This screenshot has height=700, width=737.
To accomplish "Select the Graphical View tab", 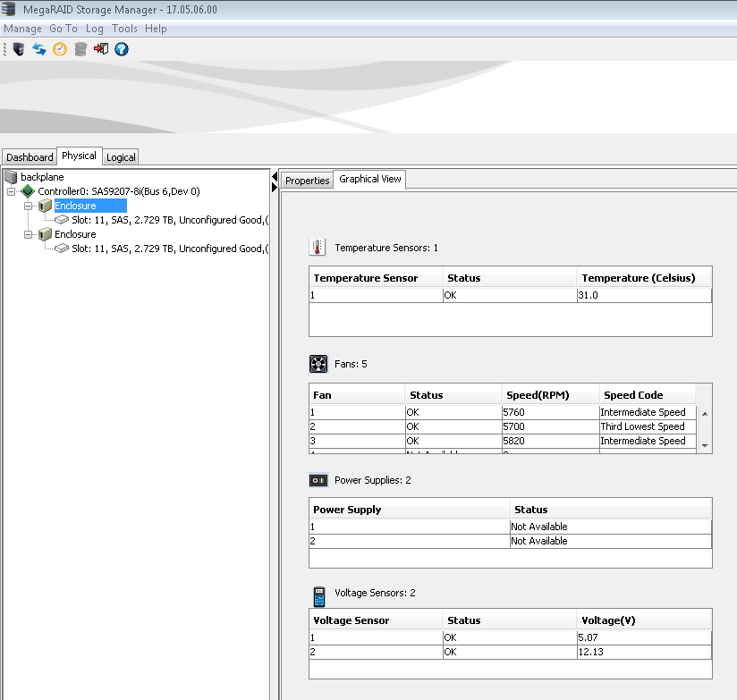I will coord(370,179).
